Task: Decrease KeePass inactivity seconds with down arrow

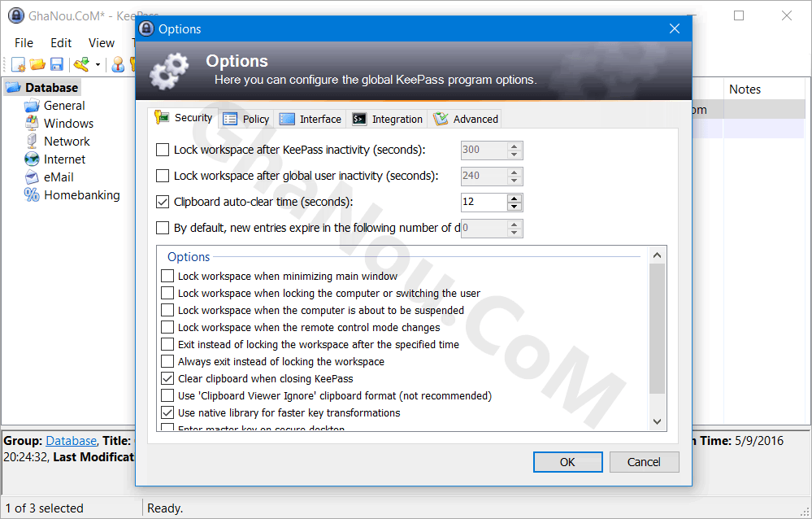Action: tap(515, 155)
